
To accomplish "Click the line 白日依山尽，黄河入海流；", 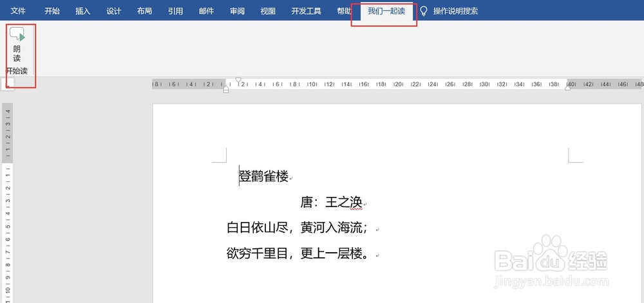I will point(297,227).
